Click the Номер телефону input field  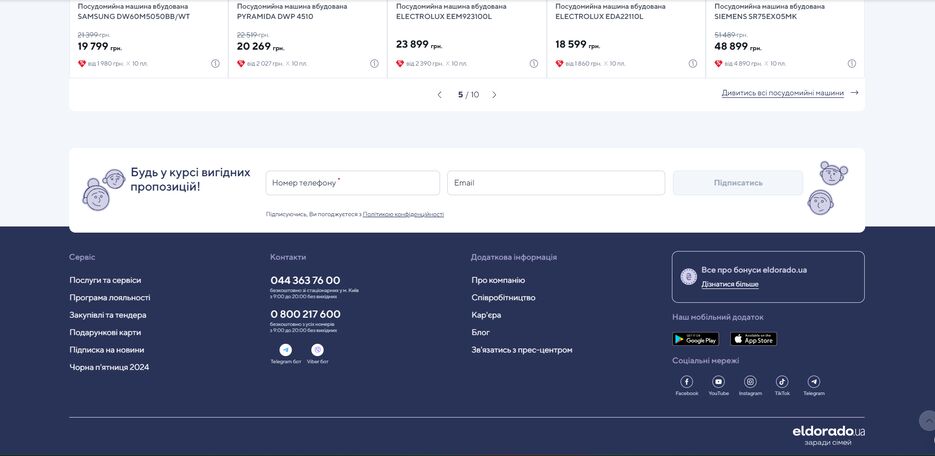tap(352, 183)
